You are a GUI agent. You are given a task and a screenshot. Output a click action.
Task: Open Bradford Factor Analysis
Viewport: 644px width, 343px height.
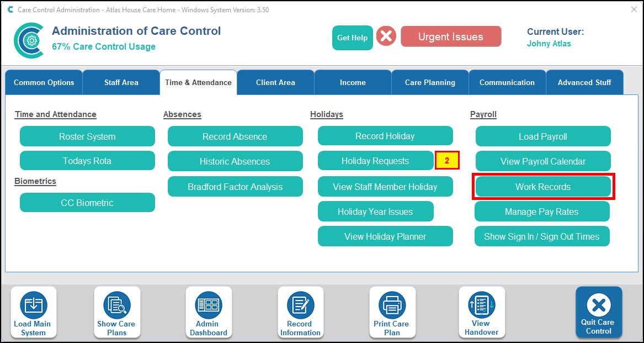tap(235, 187)
